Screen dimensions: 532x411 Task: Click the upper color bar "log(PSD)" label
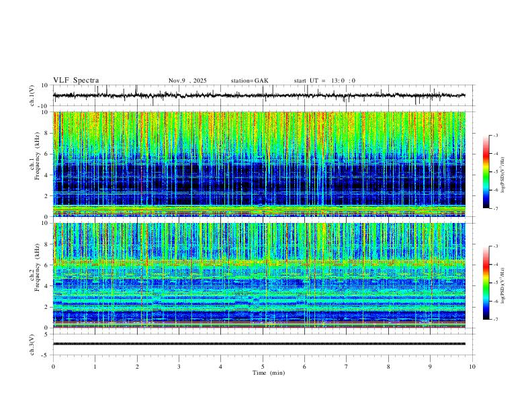(x=503, y=175)
